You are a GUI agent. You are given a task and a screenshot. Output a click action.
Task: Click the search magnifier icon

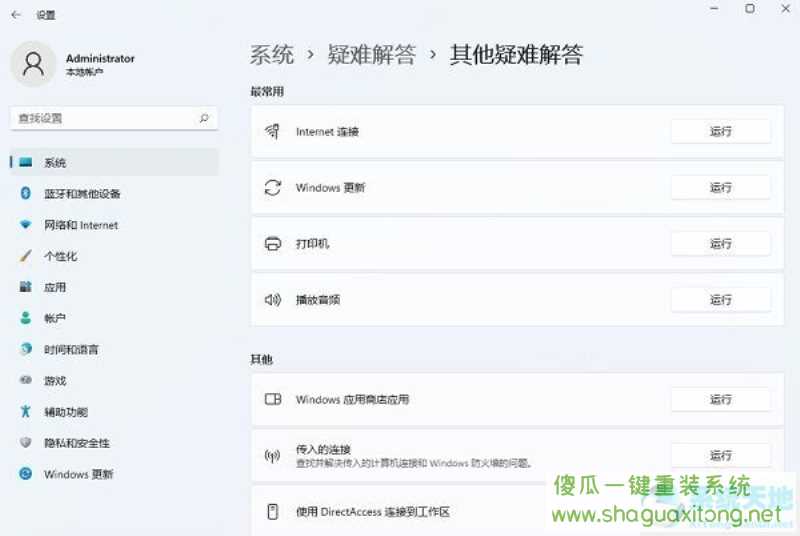click(204, 118)
